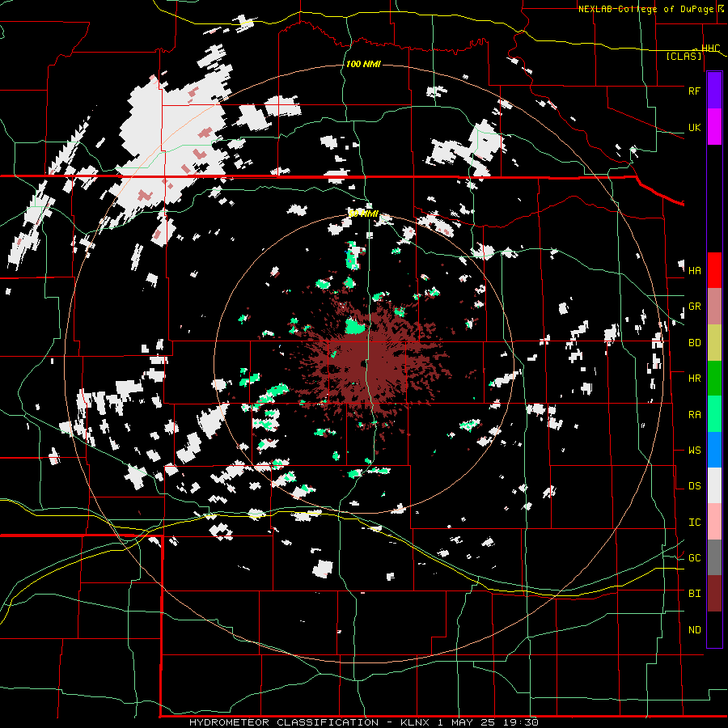The width and height of the screenshot is (728, 728).
Task: Click the blue WS legend color swatch
Action: tap(714, 450)
